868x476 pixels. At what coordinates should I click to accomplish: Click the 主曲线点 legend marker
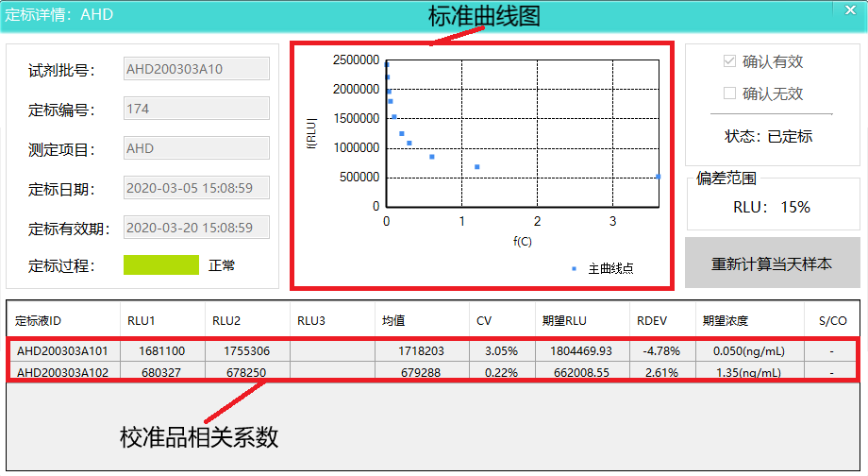click(574, 269)
